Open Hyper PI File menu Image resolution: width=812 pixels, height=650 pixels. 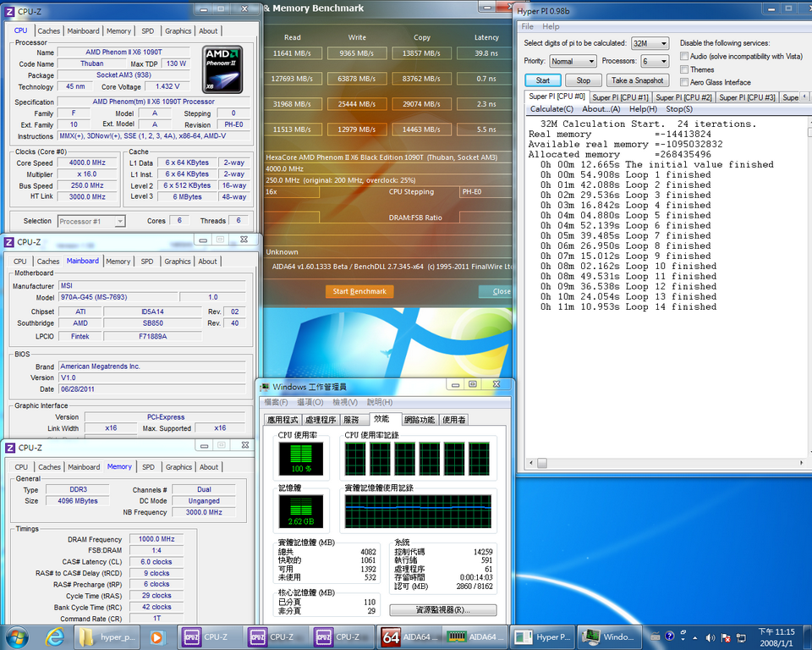[x=527, y=26]
